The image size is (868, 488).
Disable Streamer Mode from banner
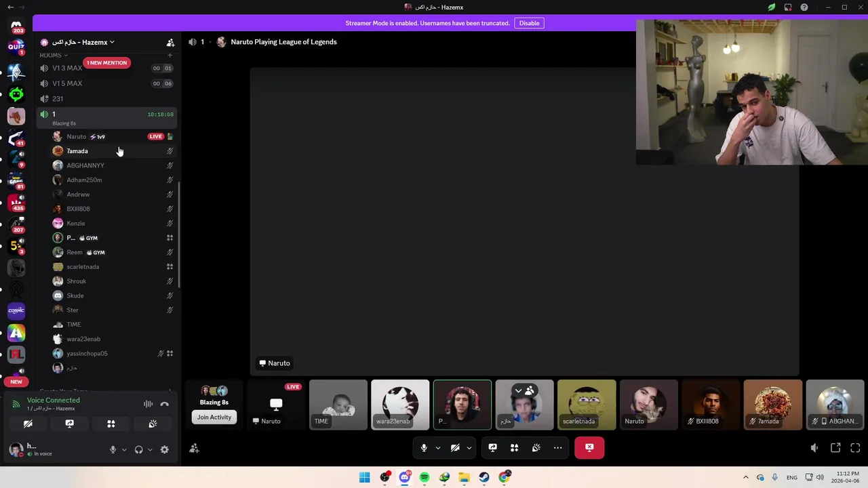[529, 23]
